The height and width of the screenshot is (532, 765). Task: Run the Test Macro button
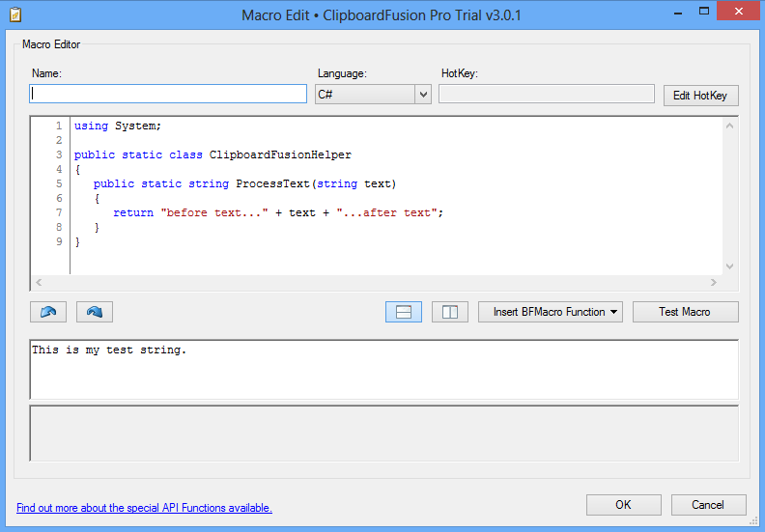point(686,312)
